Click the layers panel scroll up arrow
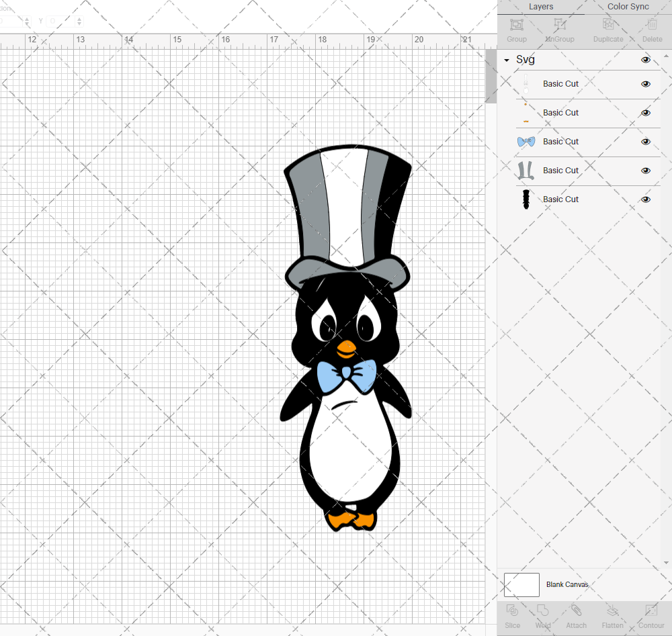Image resolution: width=672 pixels, height=636 pixels. 666,56
